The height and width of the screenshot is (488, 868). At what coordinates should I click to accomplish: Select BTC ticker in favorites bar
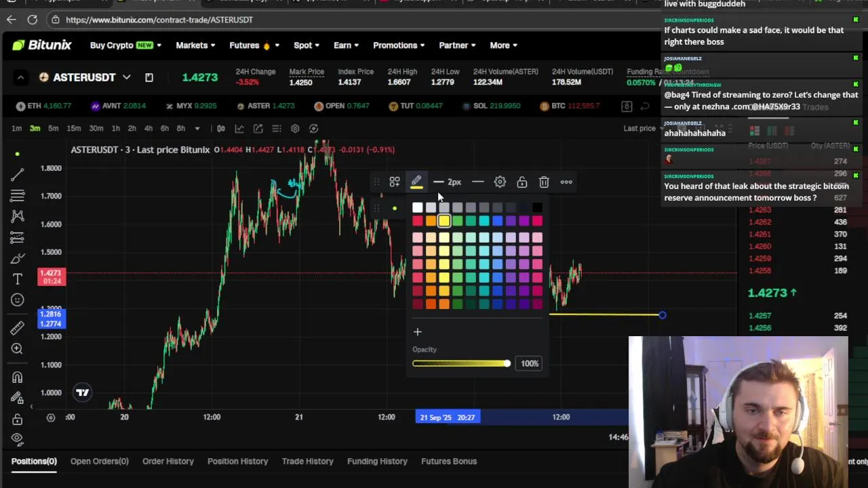570,106
